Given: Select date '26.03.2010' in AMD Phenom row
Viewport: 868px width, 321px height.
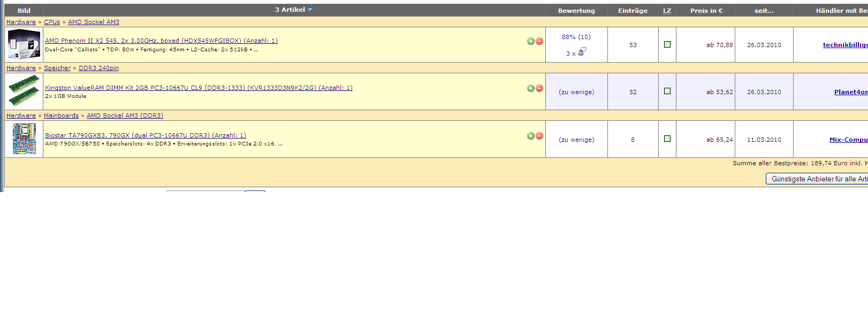Looking at the screenshot, I should [764, 45].
